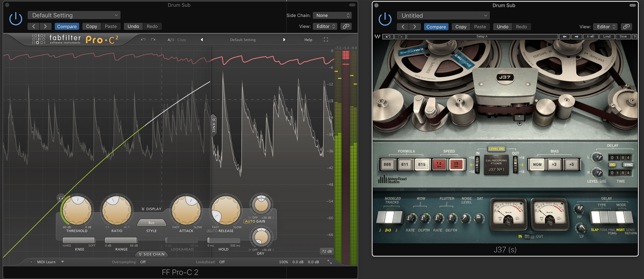Image resolution: width=644 pixels, height=279 pixels.
Task: Toggle the FF Pro-C 2 power button
Action: pyautogui.click(x=15, y=19)
